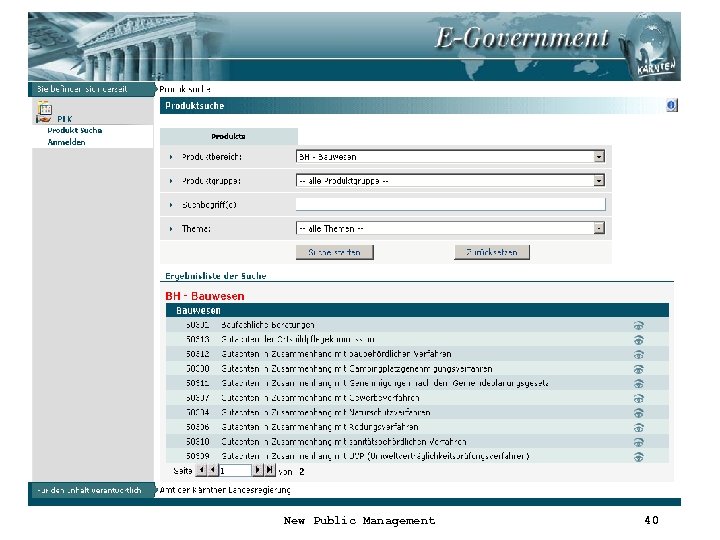This screenshot has width=720, height=540.
Task: View details for Gewerbeverfahren row
Action: point(638,398)
